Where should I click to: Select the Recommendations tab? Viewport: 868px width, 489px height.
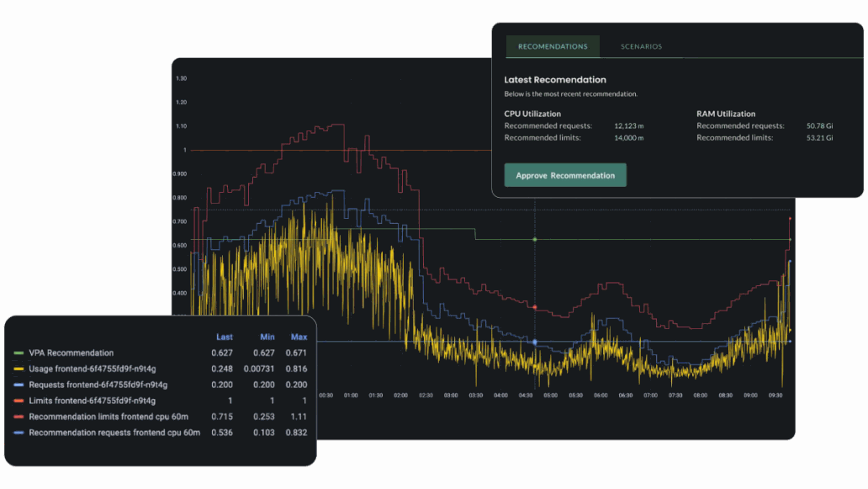(553, 46)
